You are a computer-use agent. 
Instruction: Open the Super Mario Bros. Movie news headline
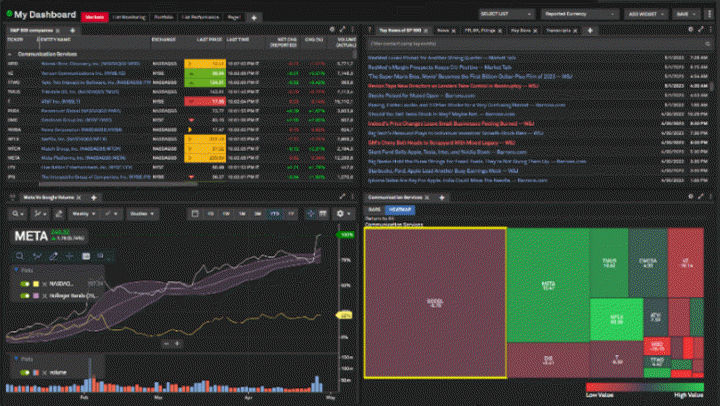point(470,77)
